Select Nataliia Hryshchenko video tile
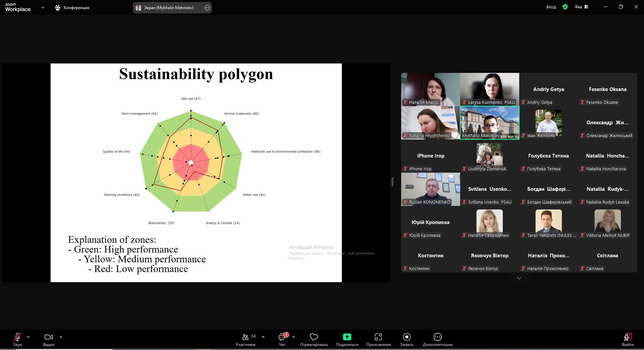Image resolution: width=644 pixels, height=350 pixels. 431,123
